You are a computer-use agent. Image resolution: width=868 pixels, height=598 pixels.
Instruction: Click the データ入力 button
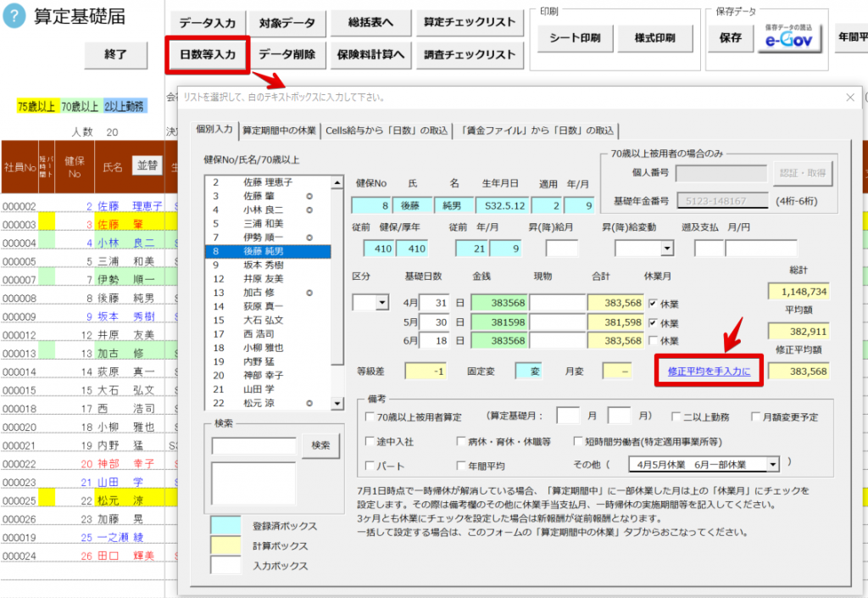[208, 23]
